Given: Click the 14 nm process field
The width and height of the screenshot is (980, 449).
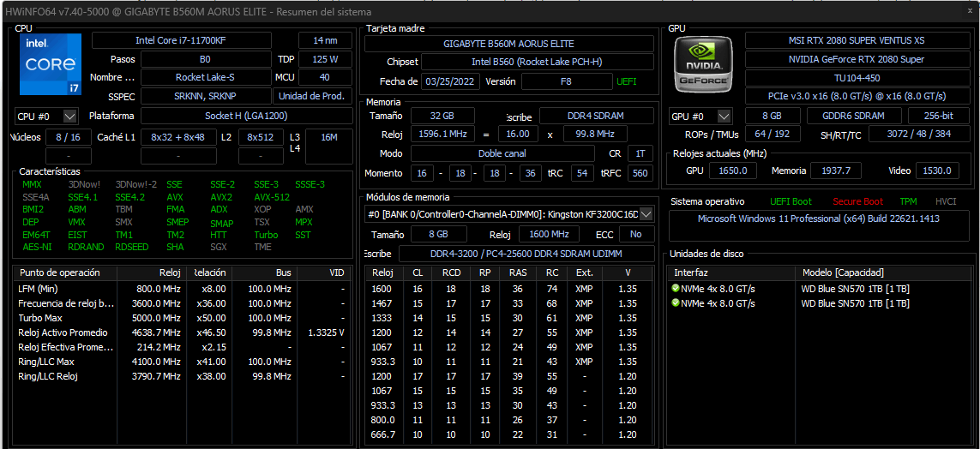Looking at the screenshot, I should [x=325, y=40].
